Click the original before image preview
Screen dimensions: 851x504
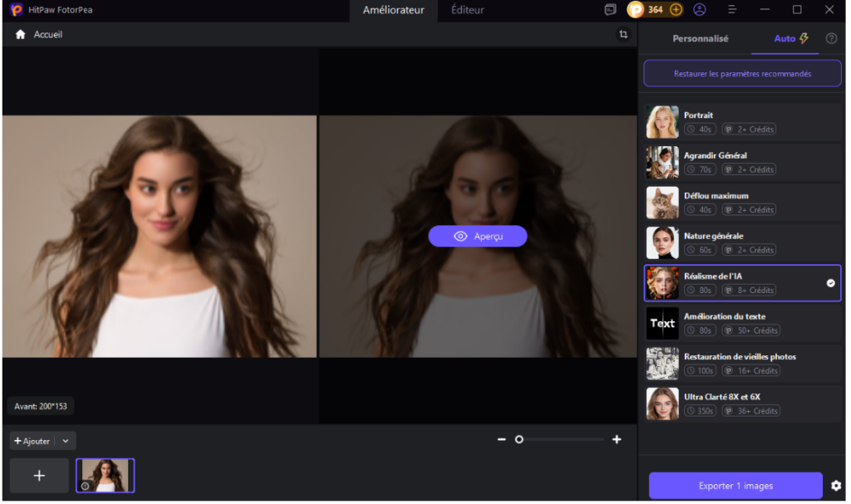[160, 237]
